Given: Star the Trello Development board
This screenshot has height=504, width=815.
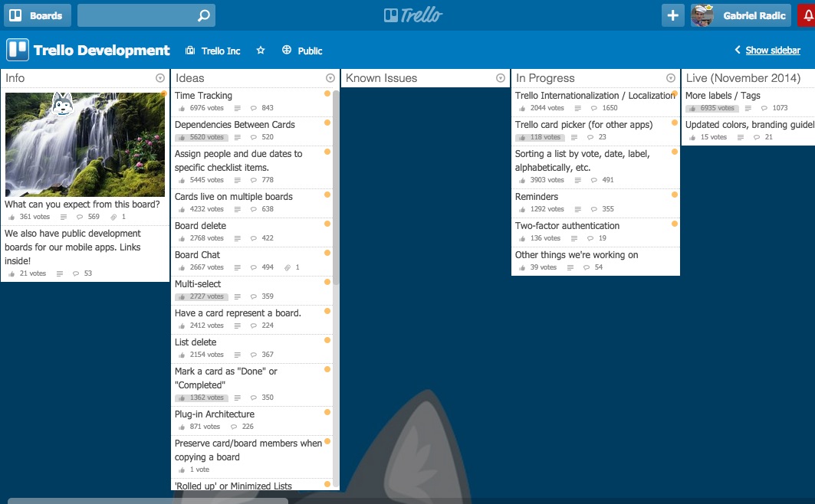Looking at the screenshot, I should (x=260, y=50).
